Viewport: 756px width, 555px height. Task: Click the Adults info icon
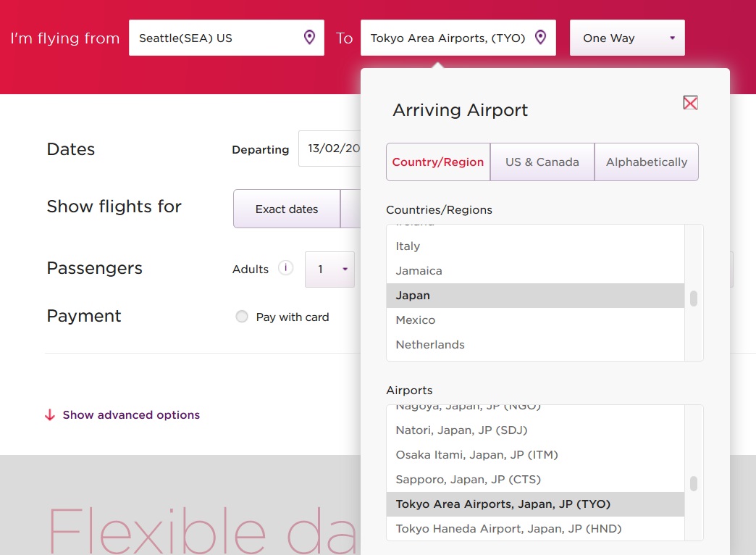click(x=285, y=268)
